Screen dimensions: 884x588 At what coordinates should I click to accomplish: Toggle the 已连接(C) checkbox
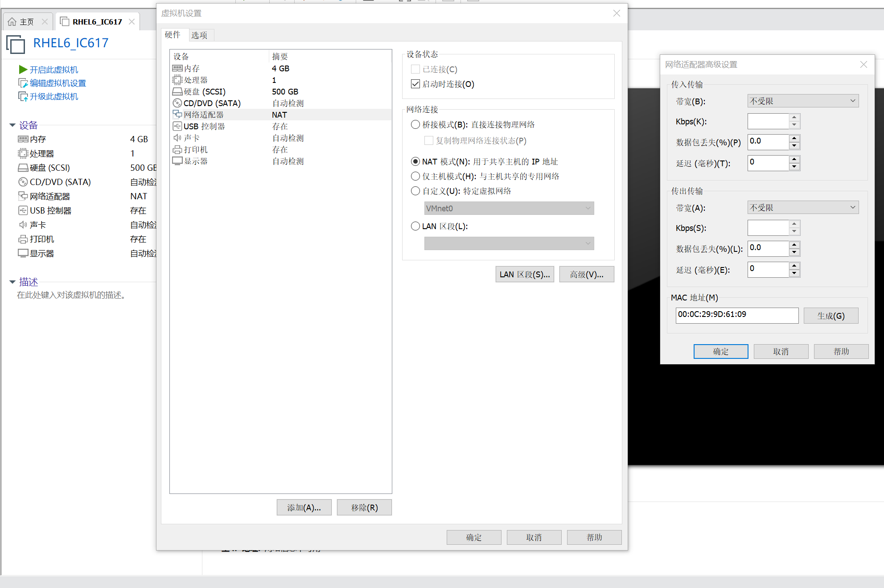[x=415, y=69]
